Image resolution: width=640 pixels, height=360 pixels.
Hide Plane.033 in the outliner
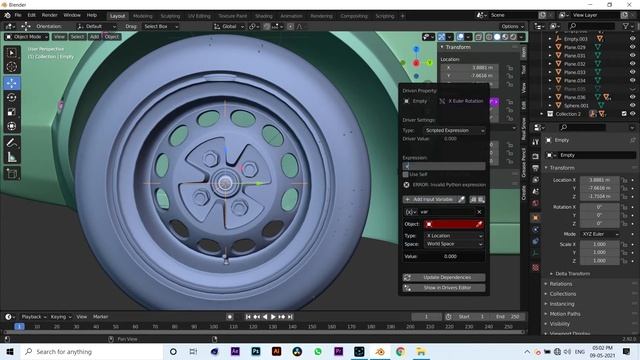pyautogui.click(x=632, y=72)
